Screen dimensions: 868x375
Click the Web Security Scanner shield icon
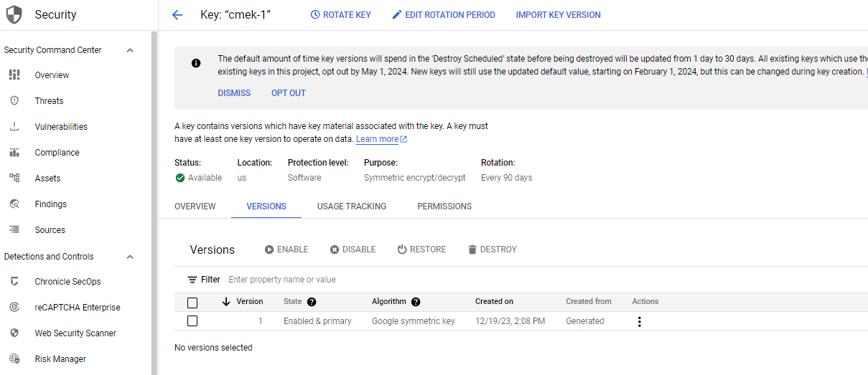pyautogui.click(x=14, y=333)
